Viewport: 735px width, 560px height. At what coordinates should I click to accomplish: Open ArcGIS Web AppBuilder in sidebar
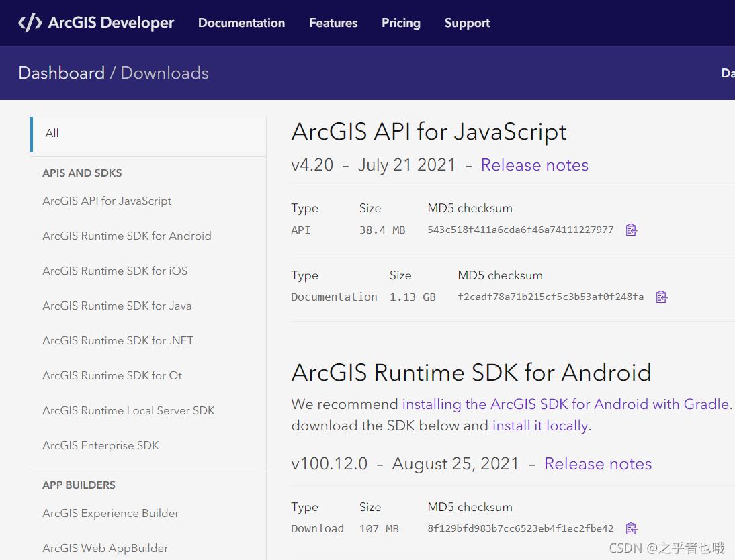click(x=105, y=548)
